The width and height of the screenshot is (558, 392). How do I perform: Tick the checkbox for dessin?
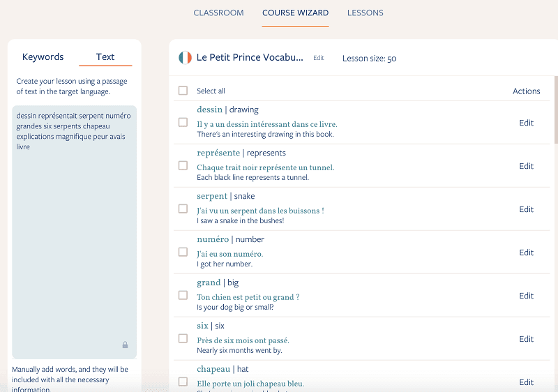[183, 122]
